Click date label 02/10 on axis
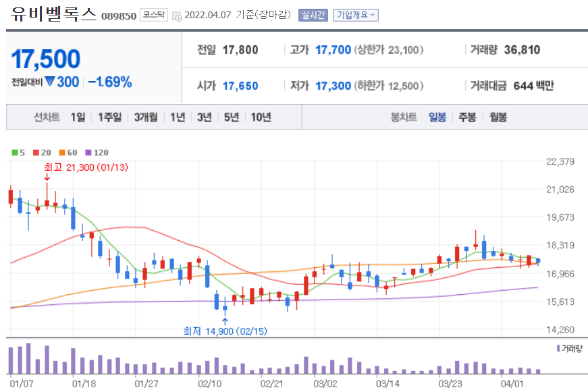Image resolution: width=588 pixels, height=392 pixels. click(210, 384)
